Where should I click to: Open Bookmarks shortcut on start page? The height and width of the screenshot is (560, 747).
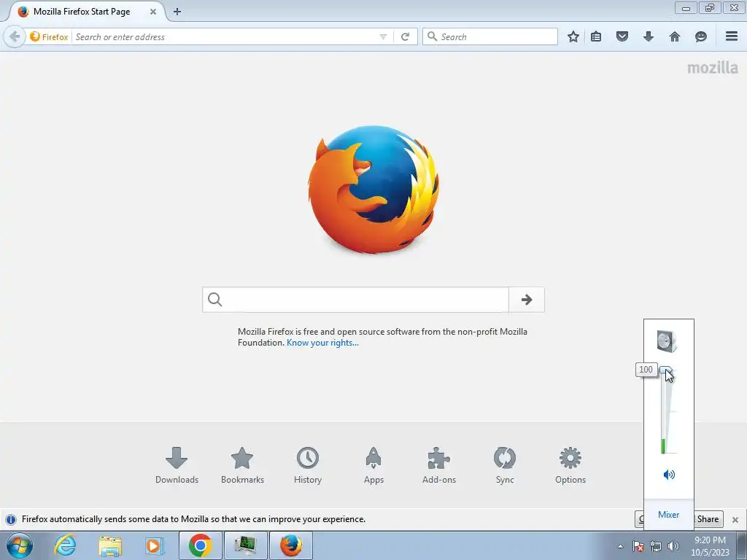click(x=242, y=465)
